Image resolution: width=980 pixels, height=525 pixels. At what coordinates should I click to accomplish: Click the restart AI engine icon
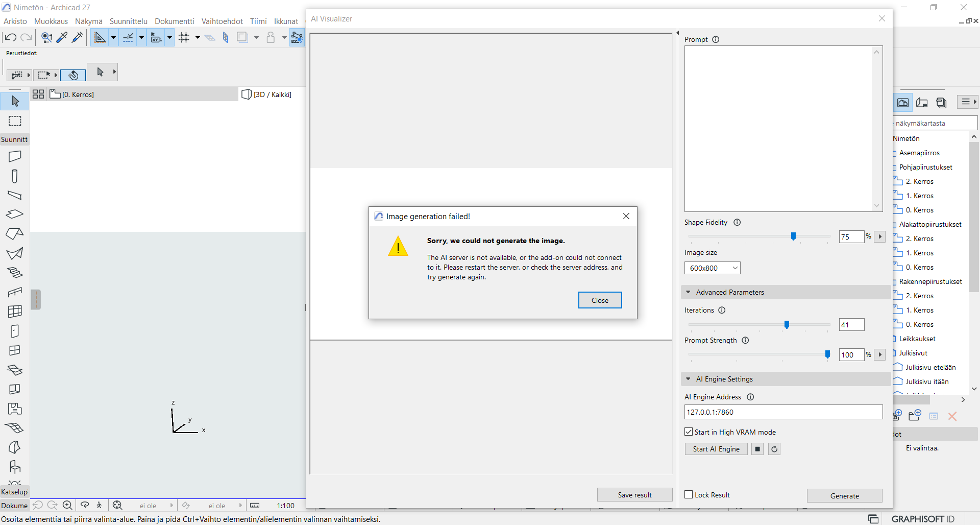[774, 449]
